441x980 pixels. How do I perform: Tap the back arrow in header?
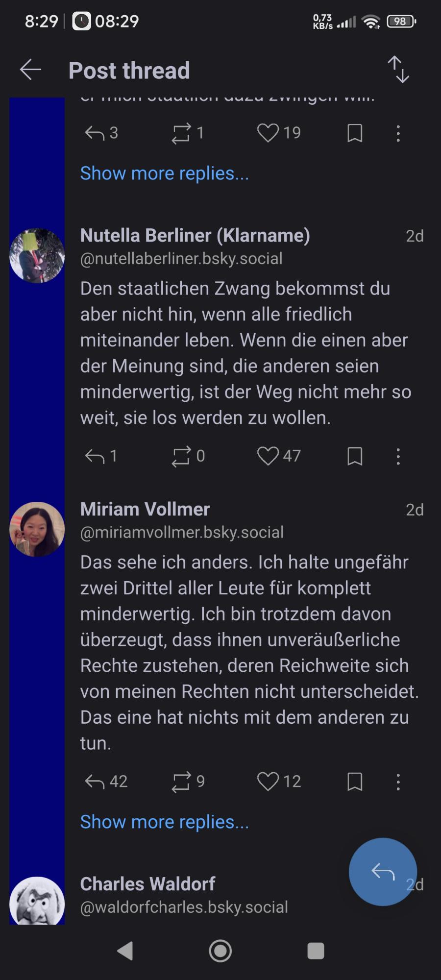30,70
